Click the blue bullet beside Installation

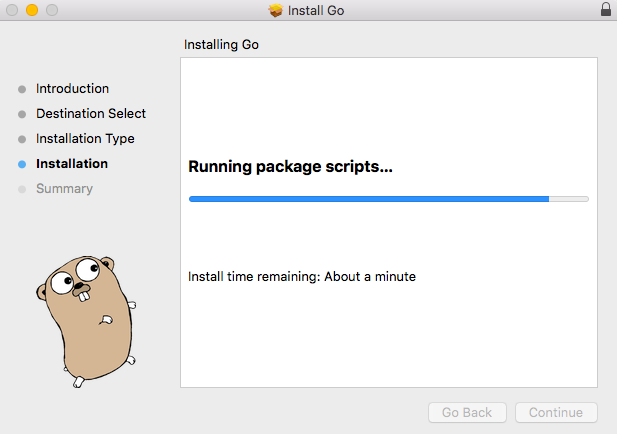click(x=22, y=164)
